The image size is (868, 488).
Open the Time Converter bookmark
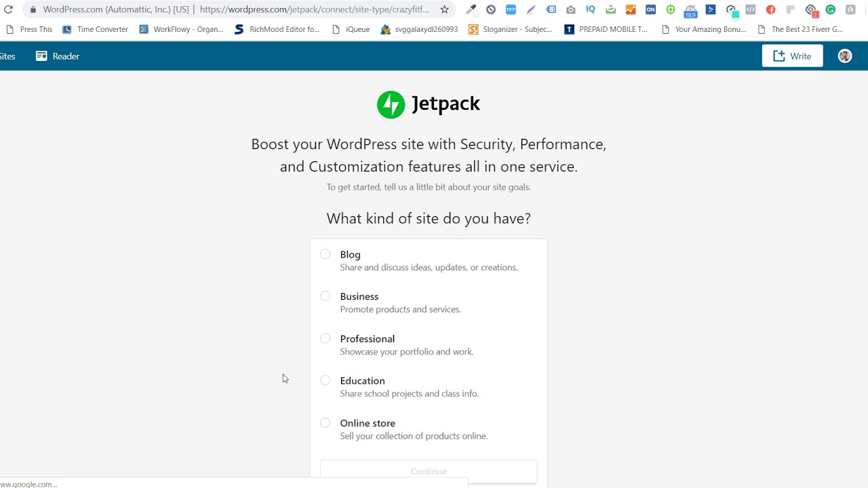pos(96,29)
